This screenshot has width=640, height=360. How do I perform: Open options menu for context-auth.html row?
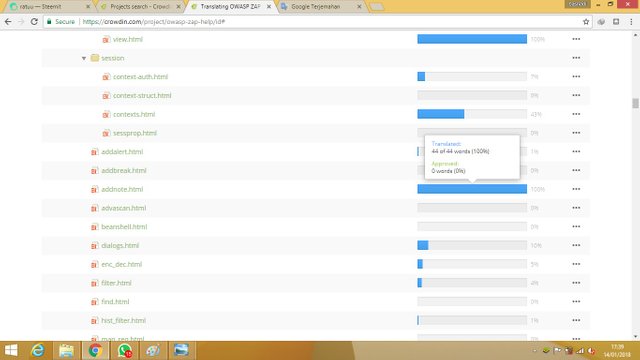[x=576, y=77]
